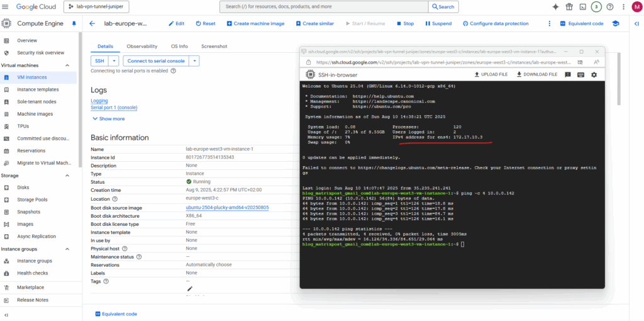Expand Show more under Logs
The width and height of the screenshot is (644, 321).
(x=108, y=119)
